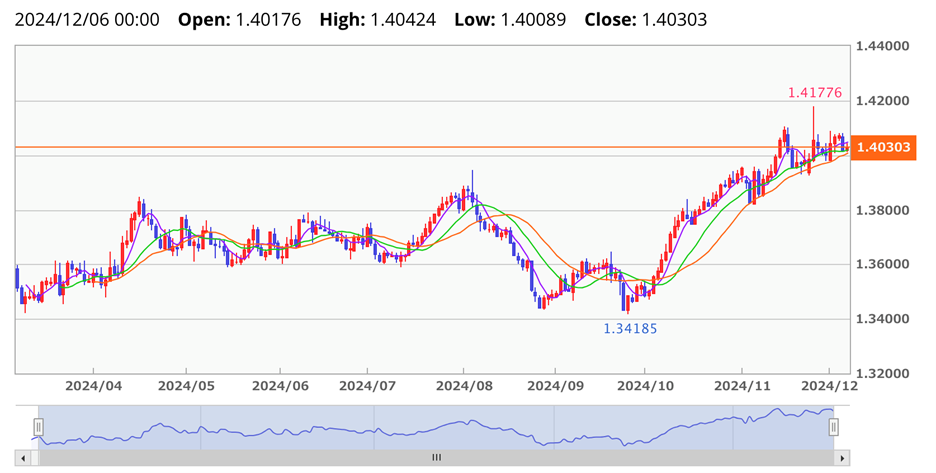The image size is (936, 473).
Task: Click the 2024/10 date axis label
Action: 645,386
